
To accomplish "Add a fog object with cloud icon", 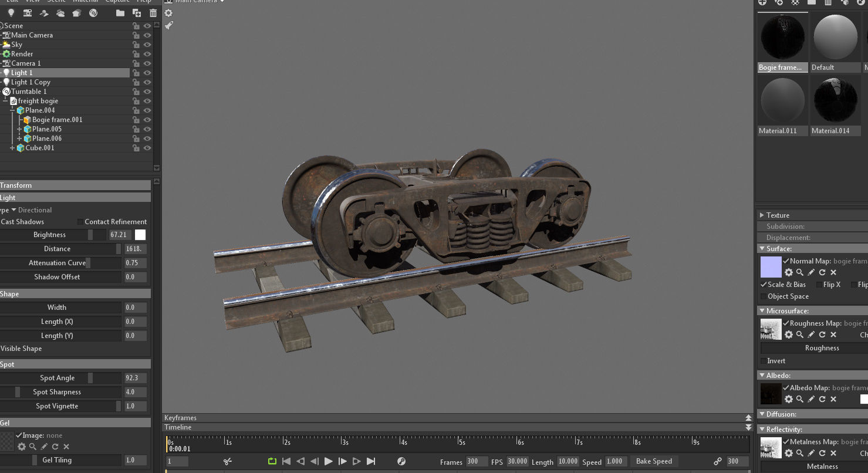I will 60,13.
